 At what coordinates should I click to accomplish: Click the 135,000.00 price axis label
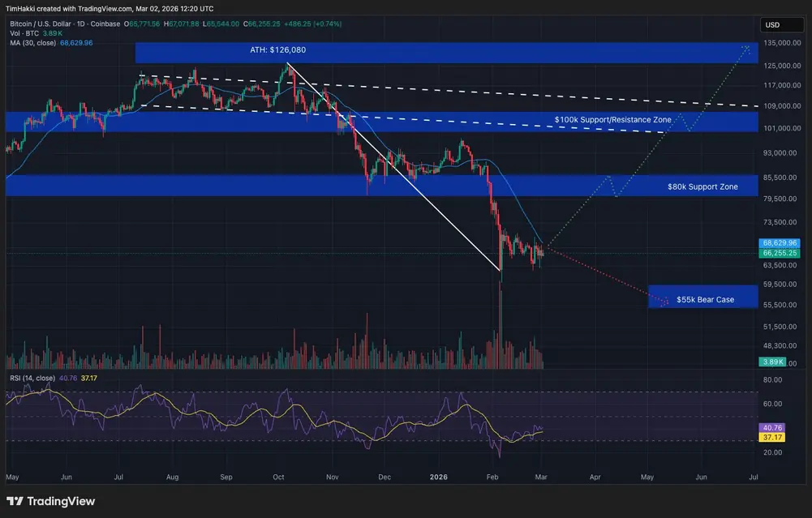coord(782,43)
